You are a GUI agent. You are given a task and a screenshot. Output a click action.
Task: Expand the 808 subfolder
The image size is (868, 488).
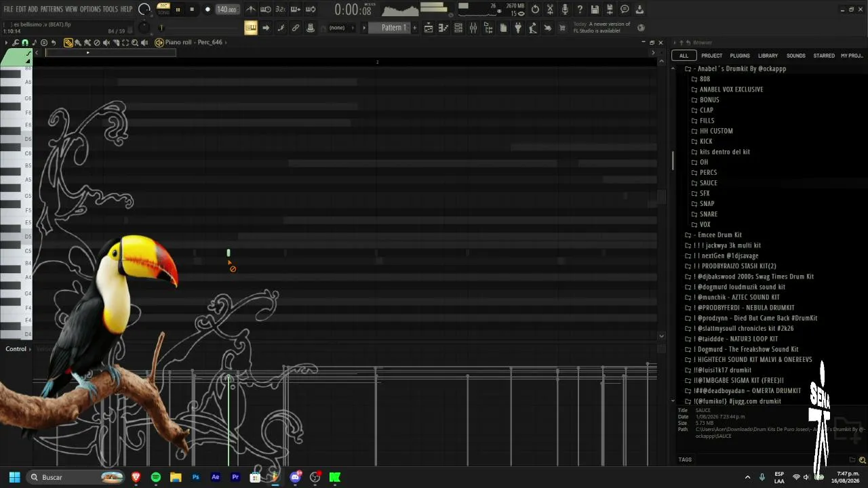[x=701, y=79]
